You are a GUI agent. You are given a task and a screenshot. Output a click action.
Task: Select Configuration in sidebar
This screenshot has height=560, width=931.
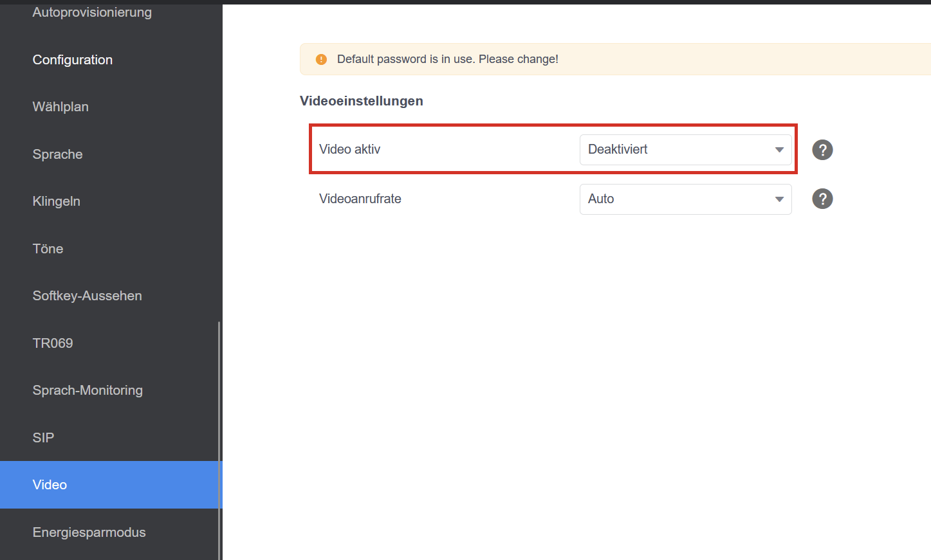point(73,60)
